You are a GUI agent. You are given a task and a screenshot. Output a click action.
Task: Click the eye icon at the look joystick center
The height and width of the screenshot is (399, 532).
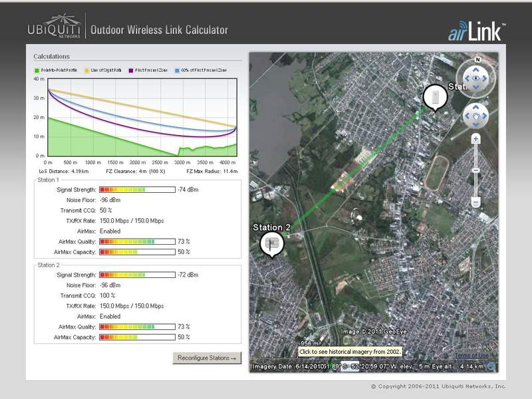coord(475,78)
